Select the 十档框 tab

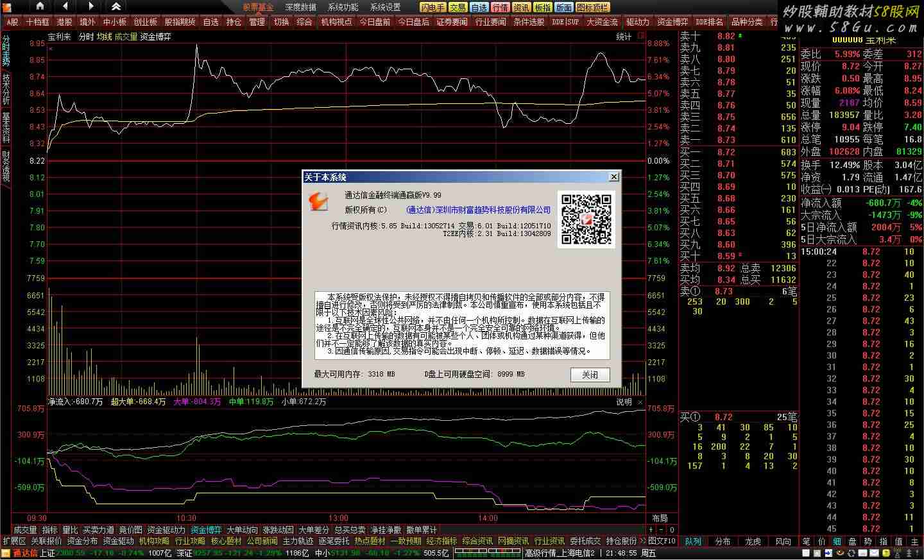coord(38,22)
